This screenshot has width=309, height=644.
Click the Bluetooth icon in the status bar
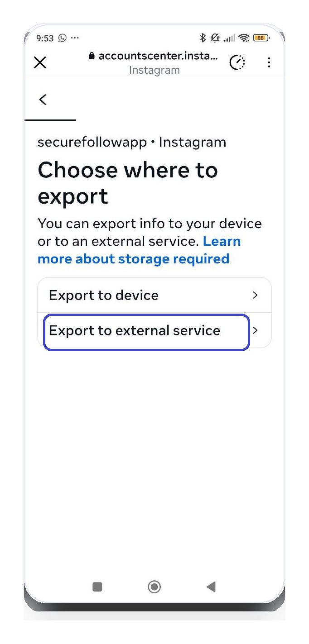point(203,38)
